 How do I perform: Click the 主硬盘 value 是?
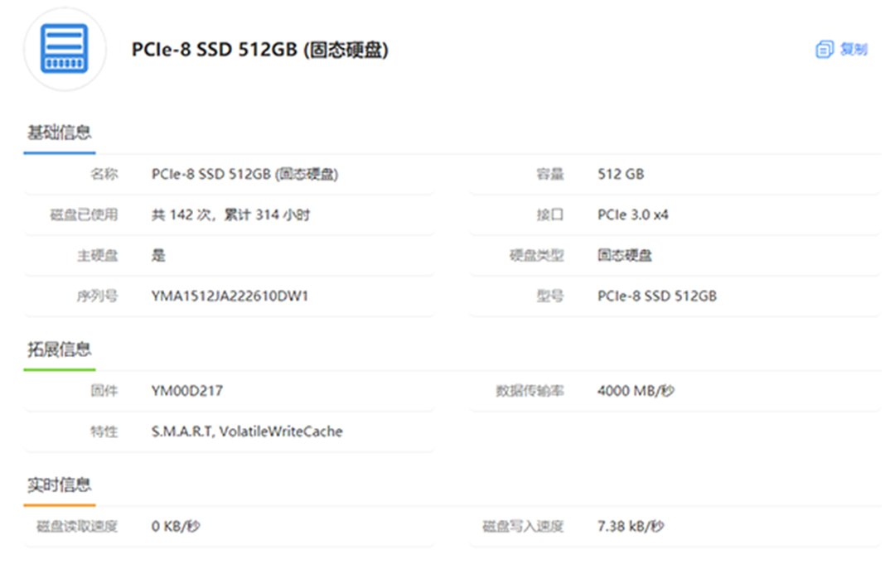[158, 256]
